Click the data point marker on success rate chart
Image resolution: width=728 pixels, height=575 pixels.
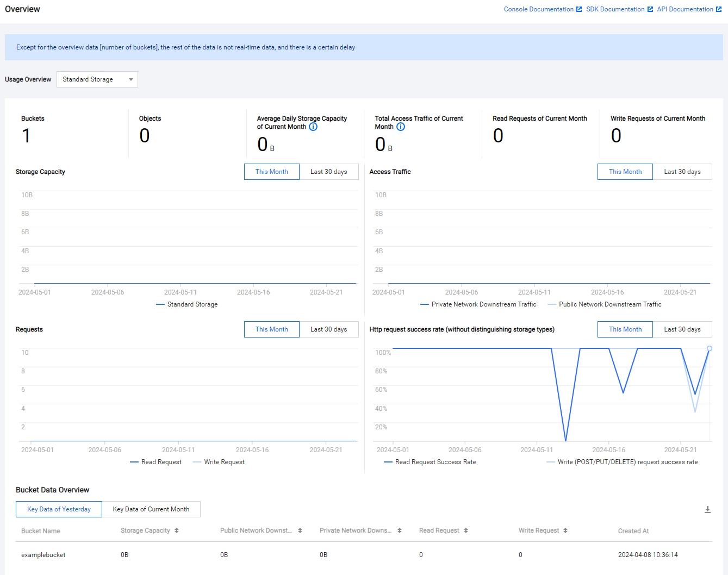click(710, 348)
